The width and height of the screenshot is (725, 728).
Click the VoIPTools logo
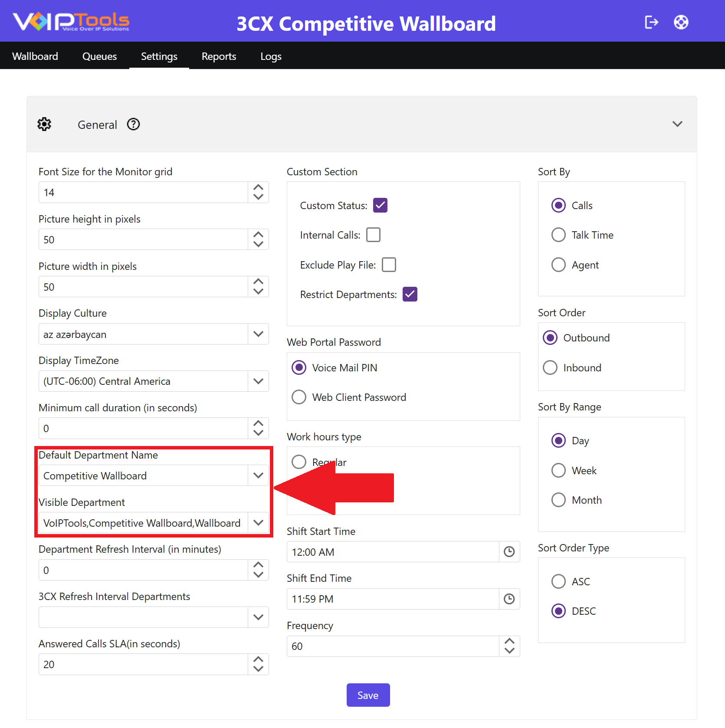click(71, 22)
